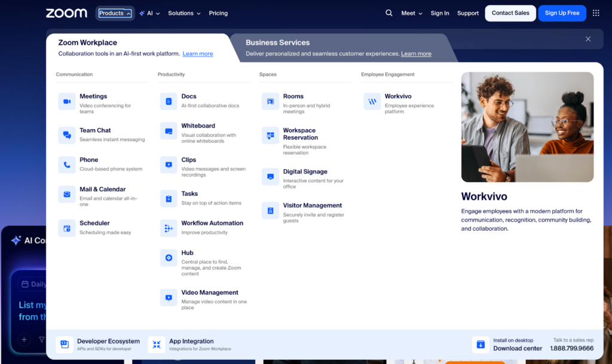Open Team Chat via its chat bubble icon
Viewport: 612px width, 364px height.
coord(66,135)
